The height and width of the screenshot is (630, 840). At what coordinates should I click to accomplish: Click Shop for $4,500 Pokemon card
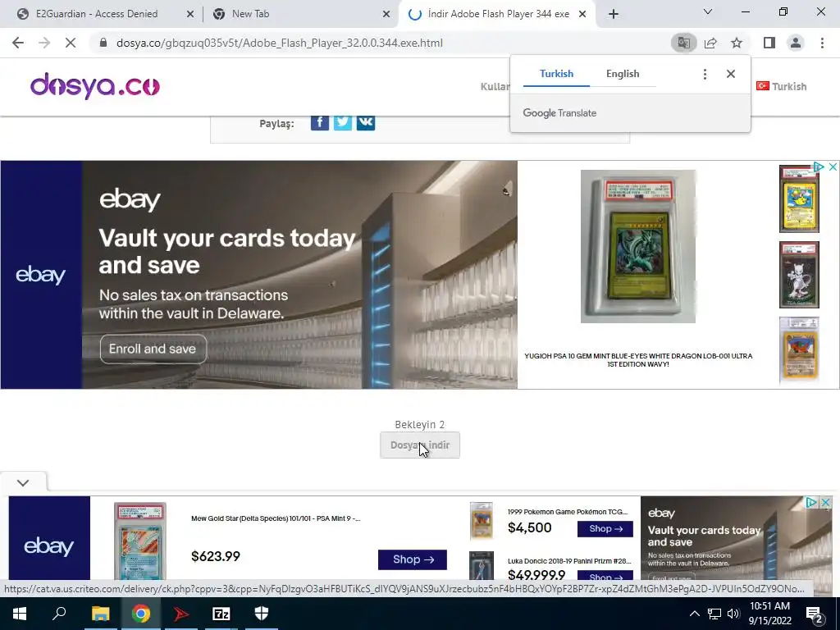(x=605, y=529)
